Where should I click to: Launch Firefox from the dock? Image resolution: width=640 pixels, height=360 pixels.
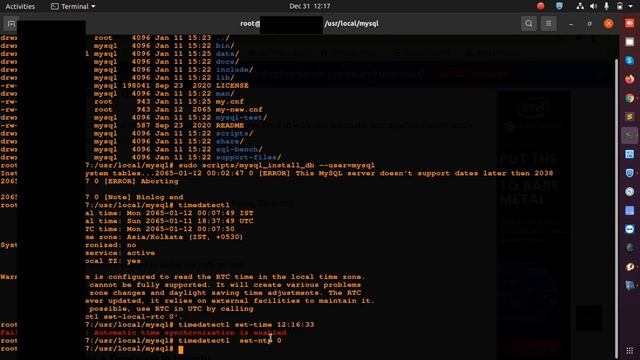(629, 79)
